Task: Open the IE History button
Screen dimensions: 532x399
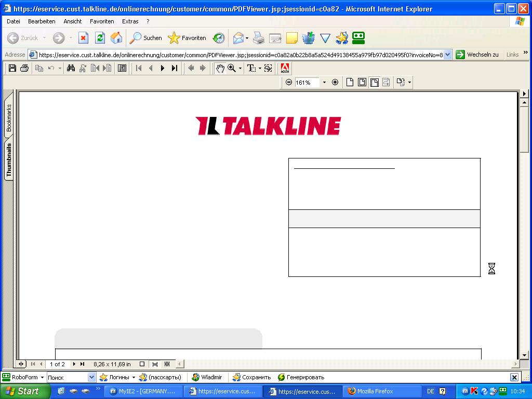Action: point(219,37)
